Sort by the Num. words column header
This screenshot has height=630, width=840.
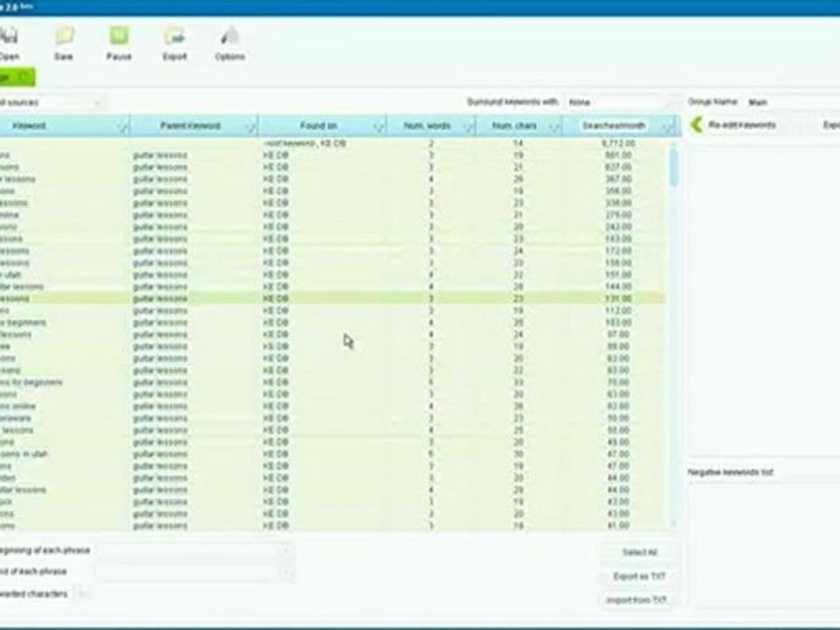pos(427,126)
